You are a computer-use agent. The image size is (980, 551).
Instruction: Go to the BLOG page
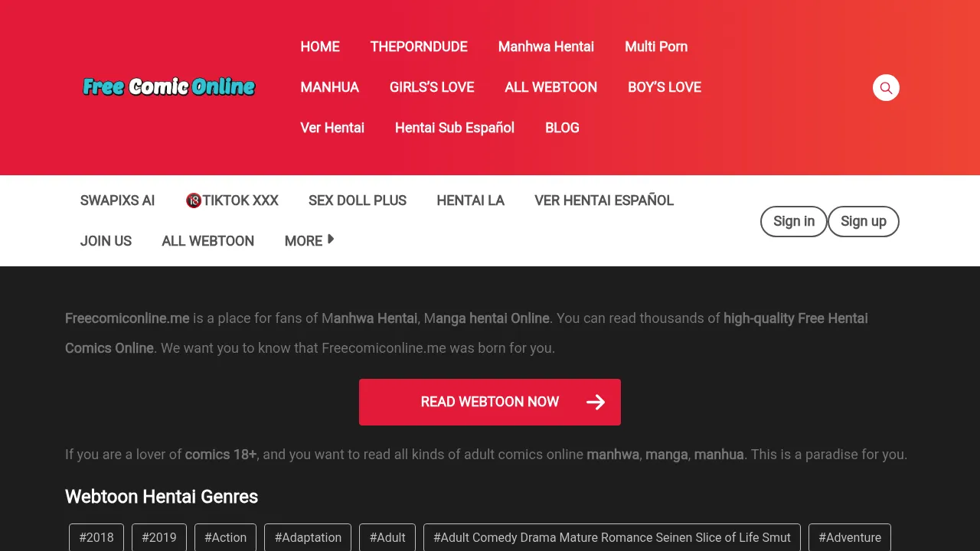tap(562, 128)
